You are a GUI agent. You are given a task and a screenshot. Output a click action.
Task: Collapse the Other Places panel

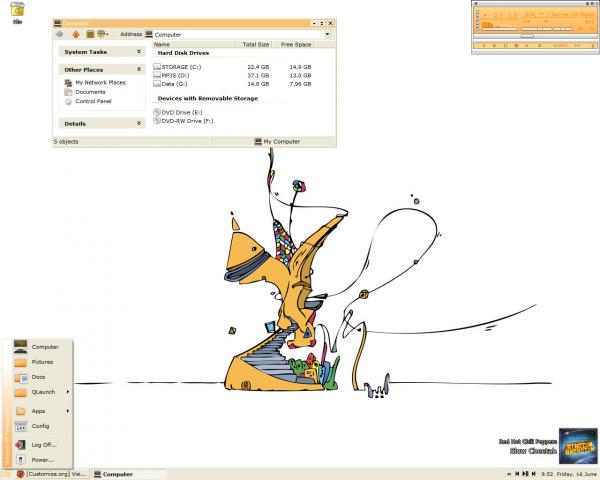[139, 70]
